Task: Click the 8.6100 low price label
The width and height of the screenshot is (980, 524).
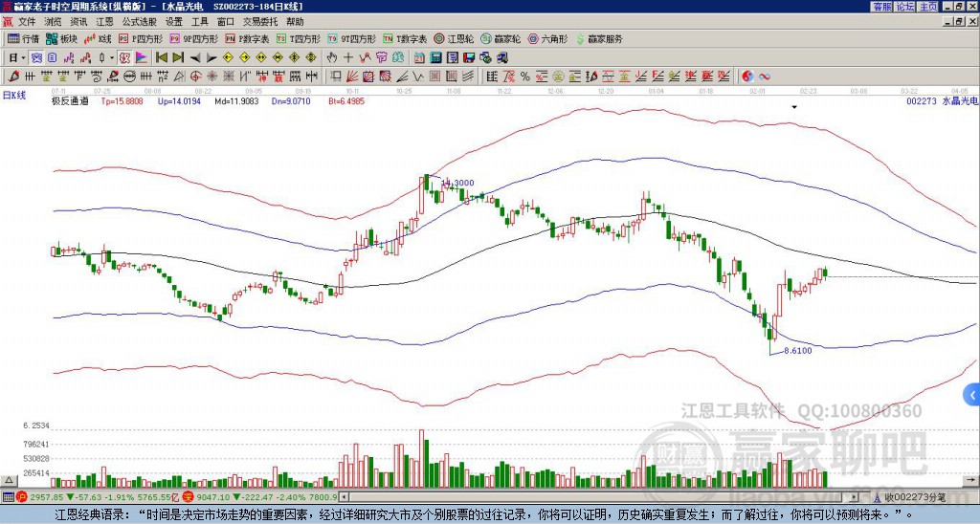Action: pyautogui.click(x=798, y=351)
